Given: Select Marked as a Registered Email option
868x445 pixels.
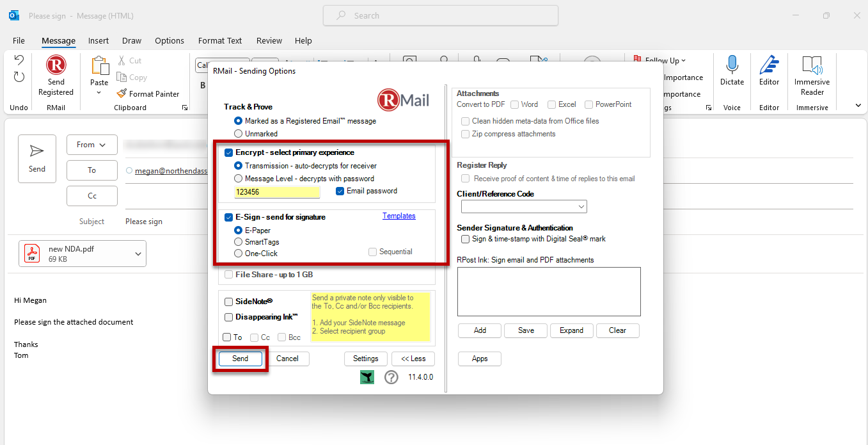Looking at the screenshot, I should pos(238,120).
